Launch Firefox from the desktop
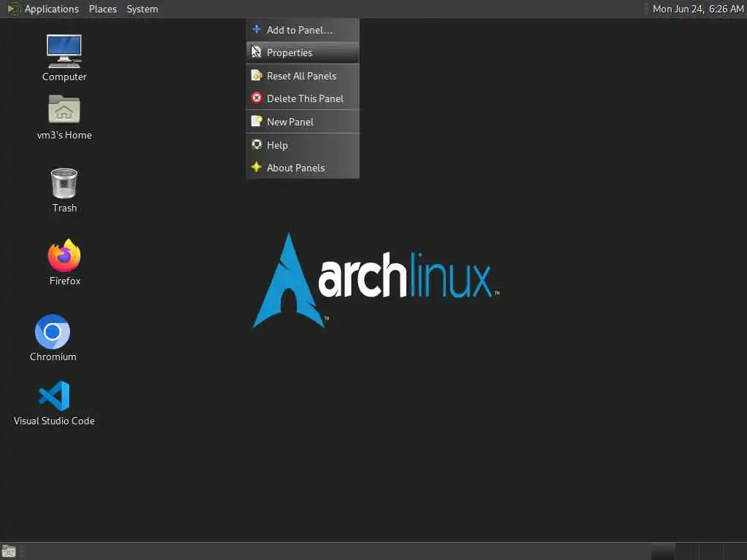 pos(64,262)
